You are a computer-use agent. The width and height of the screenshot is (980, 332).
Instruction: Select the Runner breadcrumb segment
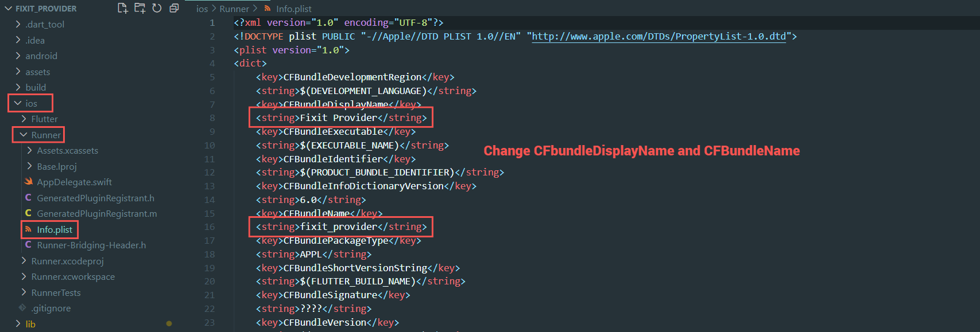[234, 9]
